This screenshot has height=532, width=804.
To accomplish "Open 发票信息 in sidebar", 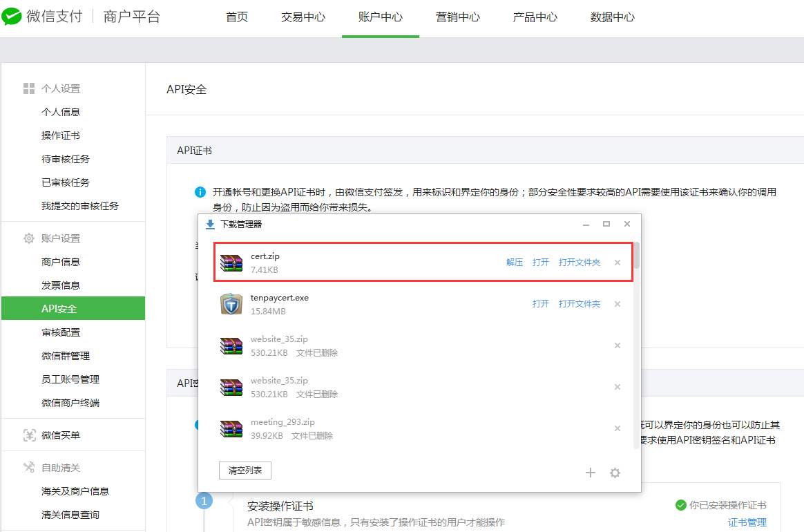I will pos(61,286).
